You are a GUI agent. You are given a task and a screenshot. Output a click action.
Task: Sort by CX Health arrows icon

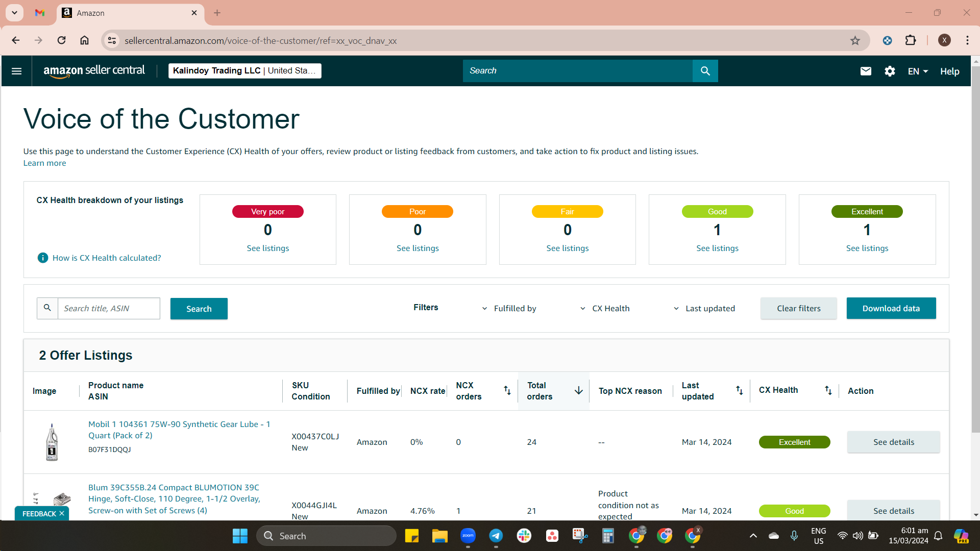(828, 390)
